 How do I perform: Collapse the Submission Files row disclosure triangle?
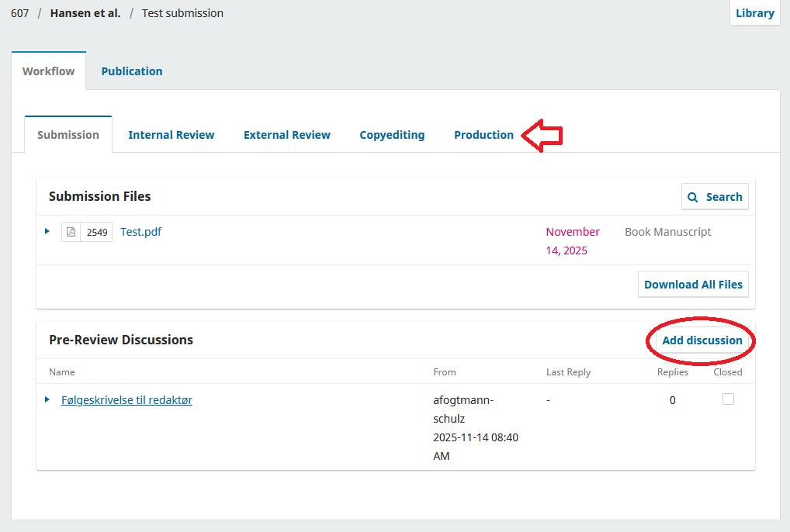pyautogui.click(x=47, y=231)
